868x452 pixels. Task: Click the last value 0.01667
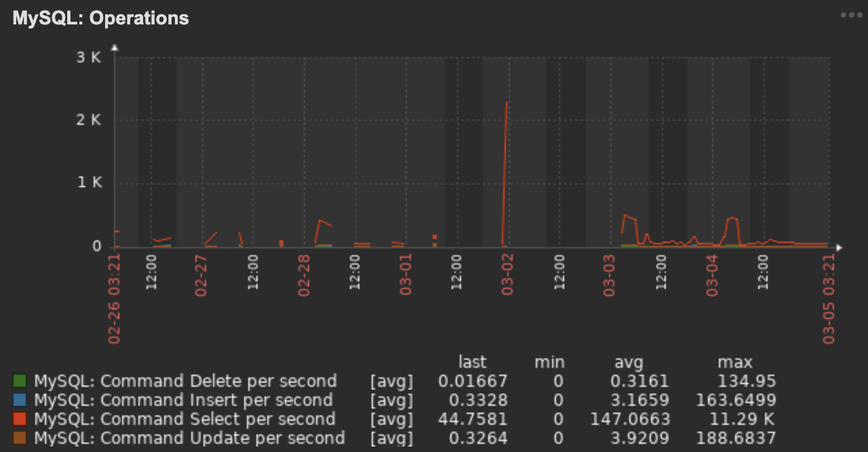[473, 381]
